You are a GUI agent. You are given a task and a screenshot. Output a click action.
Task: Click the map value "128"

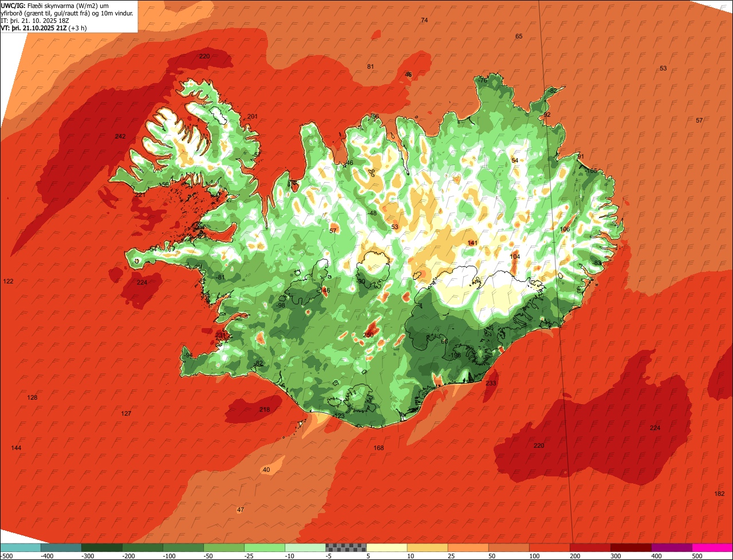32,397
